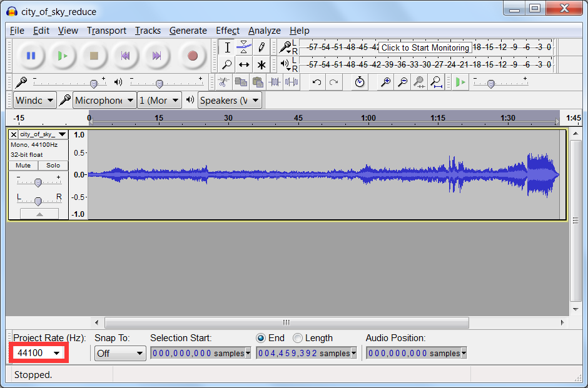Click the Undo arrow icon

317,82
